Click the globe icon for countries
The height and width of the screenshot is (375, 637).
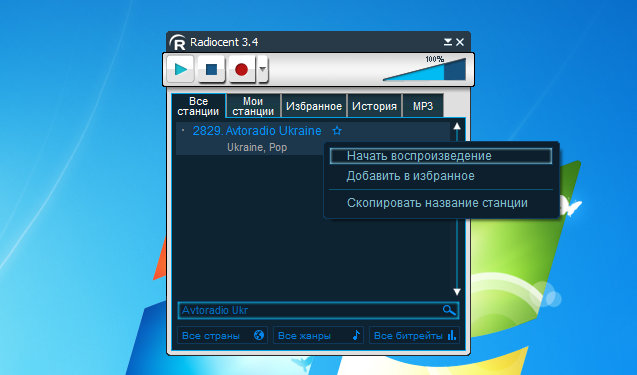[x=259, y=335]
